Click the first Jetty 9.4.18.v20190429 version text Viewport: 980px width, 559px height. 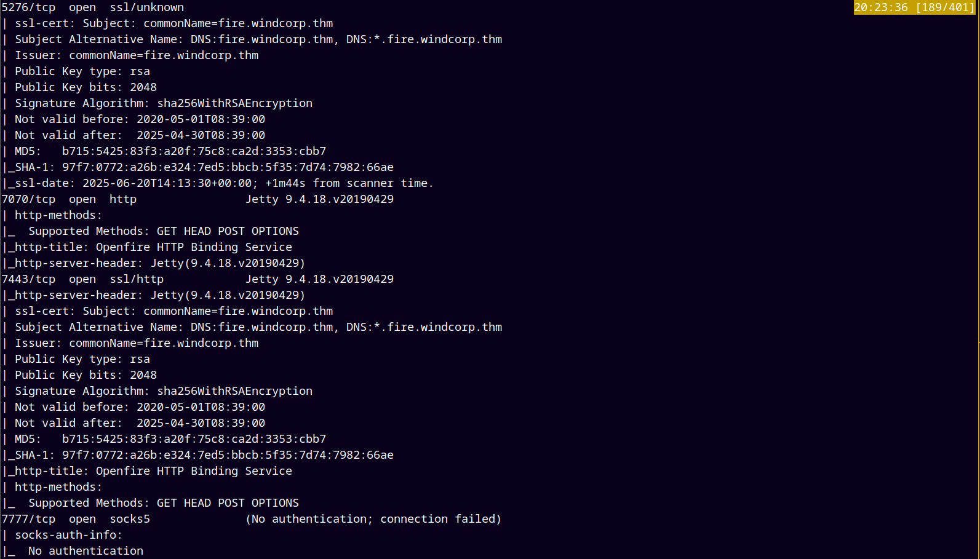[x=319, y=199]
